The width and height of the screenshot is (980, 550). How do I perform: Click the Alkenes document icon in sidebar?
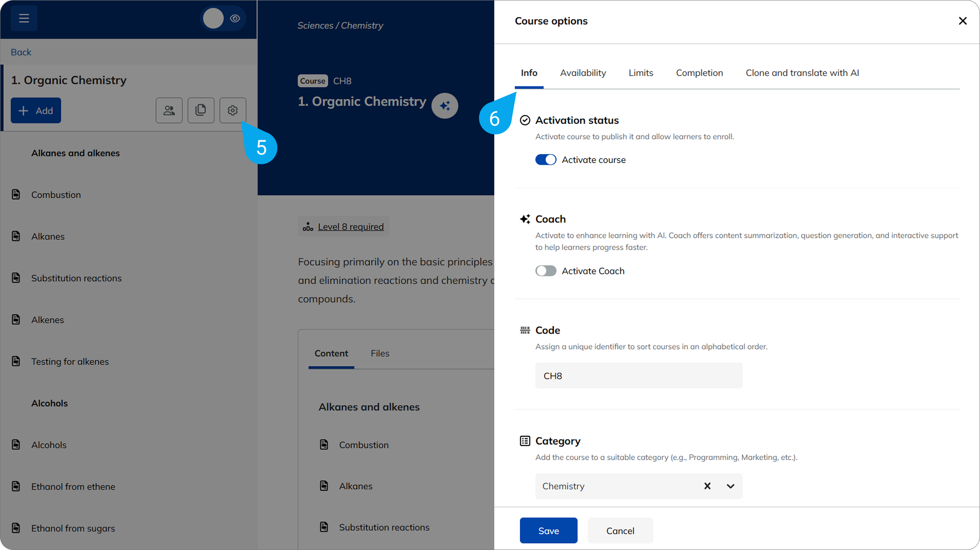coord(16,320)
